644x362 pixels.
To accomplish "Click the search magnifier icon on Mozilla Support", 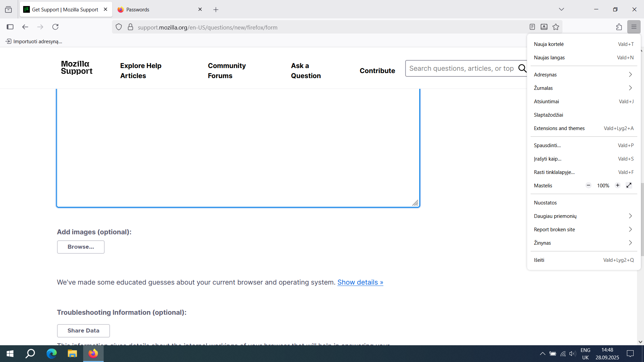I will (x=522, y=68).
